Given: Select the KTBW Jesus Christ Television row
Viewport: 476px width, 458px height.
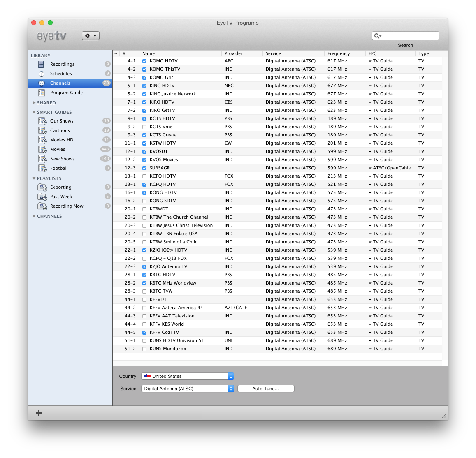Looking at the screenshot, I should pos(277,225).
